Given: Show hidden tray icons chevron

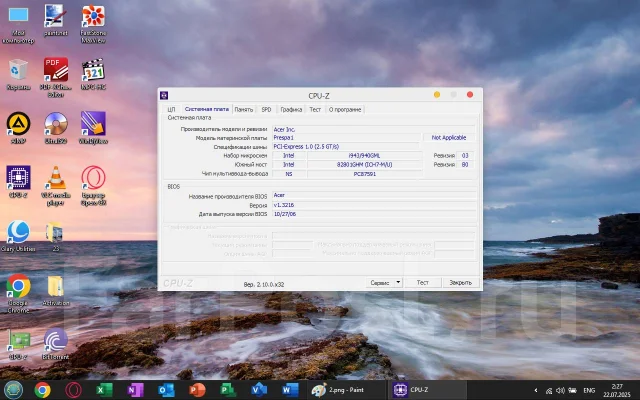Looking at the screenshot, I should tap(536, 391).
